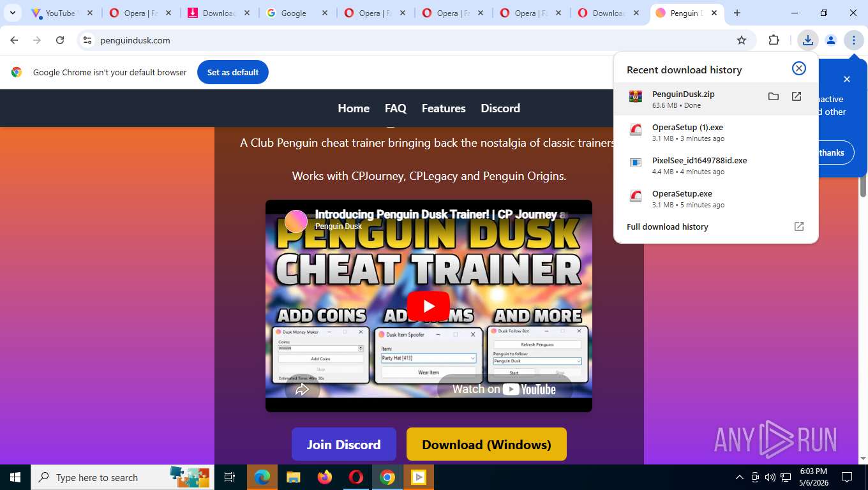The height and width of the screenshot is (490, 868).
Task: Toggle the Downloads toolbar icon
Action: click(808, 40)
